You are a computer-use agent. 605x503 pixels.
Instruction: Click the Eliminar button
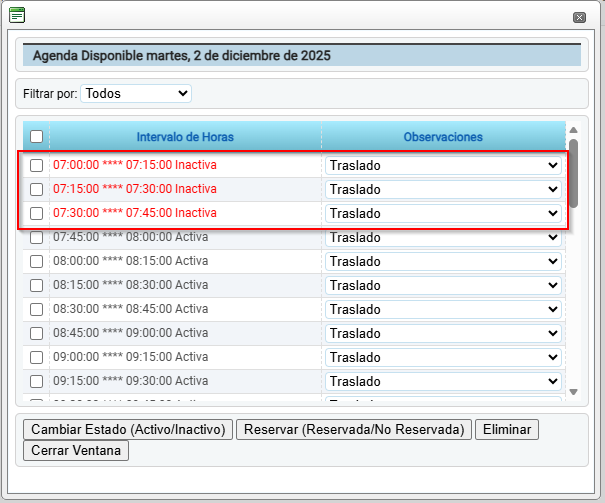click(x=507, y=429)
